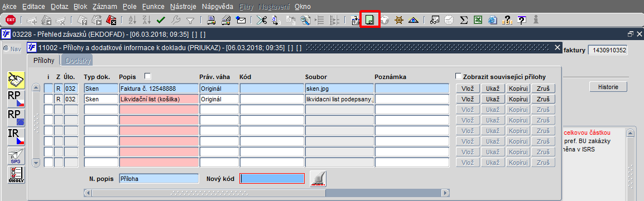Click the binoculars chart icon
644x201 pixels.
click(435, 19)
